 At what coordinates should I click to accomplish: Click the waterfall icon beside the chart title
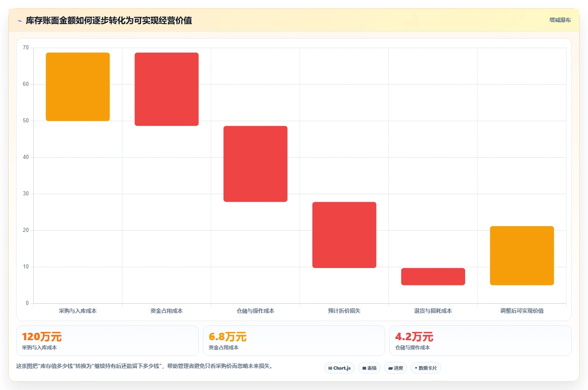20,21
